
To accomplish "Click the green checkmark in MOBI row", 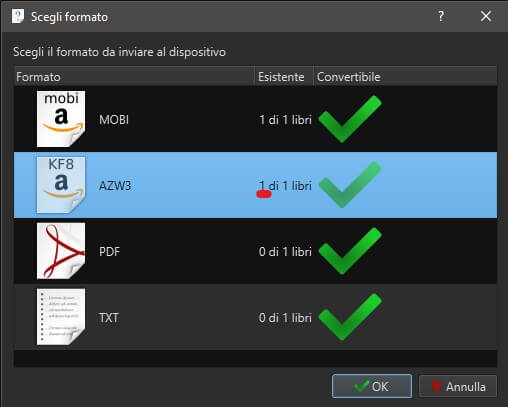I will [x=350, y=119].
